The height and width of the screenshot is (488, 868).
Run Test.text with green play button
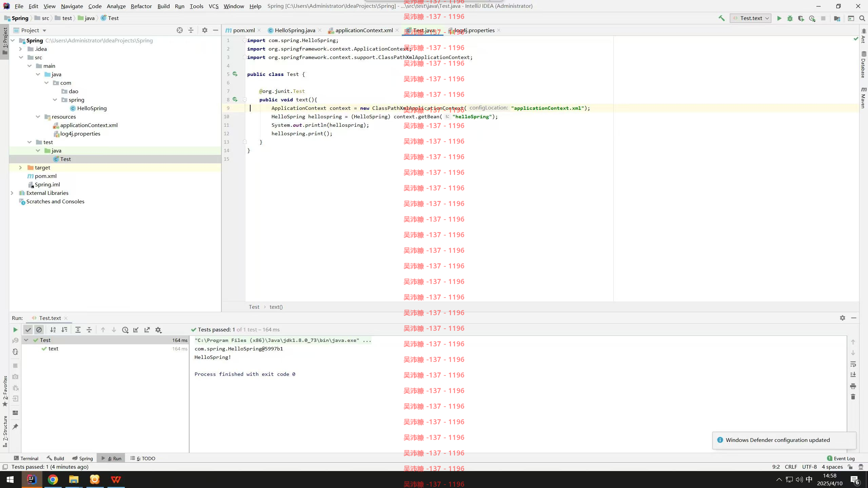tap(779, 18)
